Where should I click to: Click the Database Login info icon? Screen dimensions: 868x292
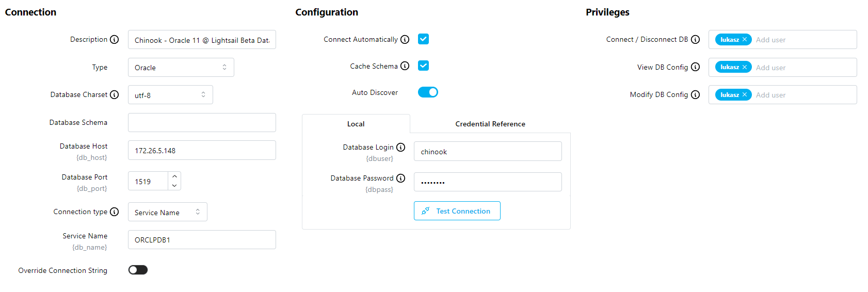pos(401,148)
